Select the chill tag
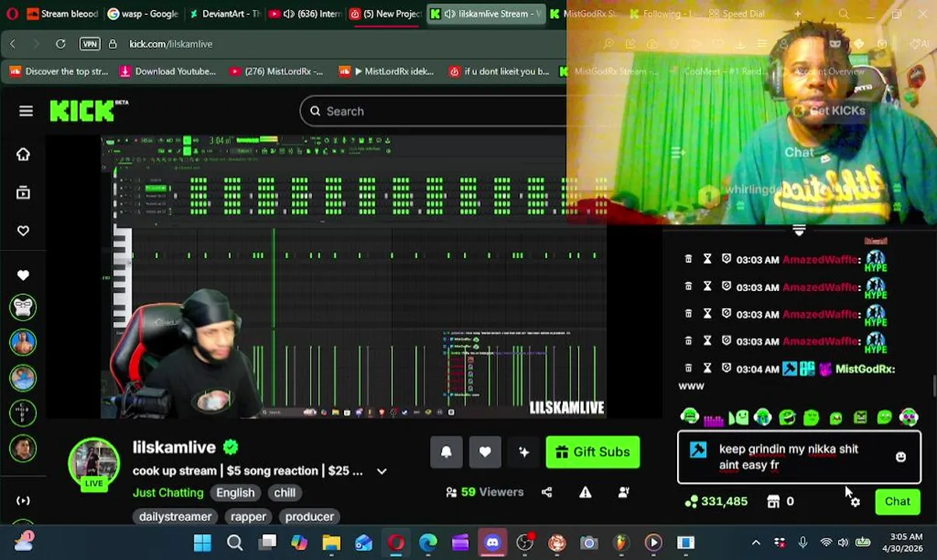The width and height of the screenshot is (937, 560). coord(284,492)
